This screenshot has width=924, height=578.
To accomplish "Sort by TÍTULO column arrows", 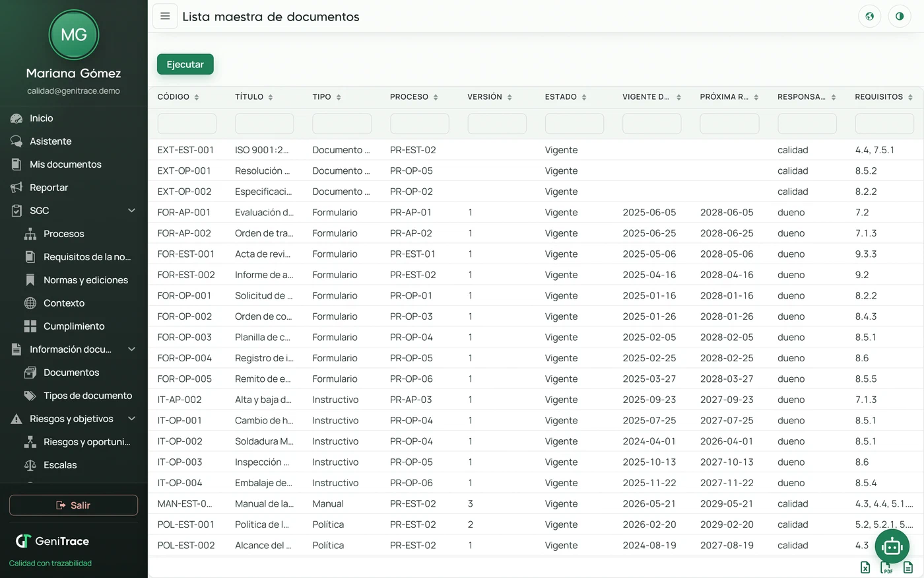I will pos(271,97).
